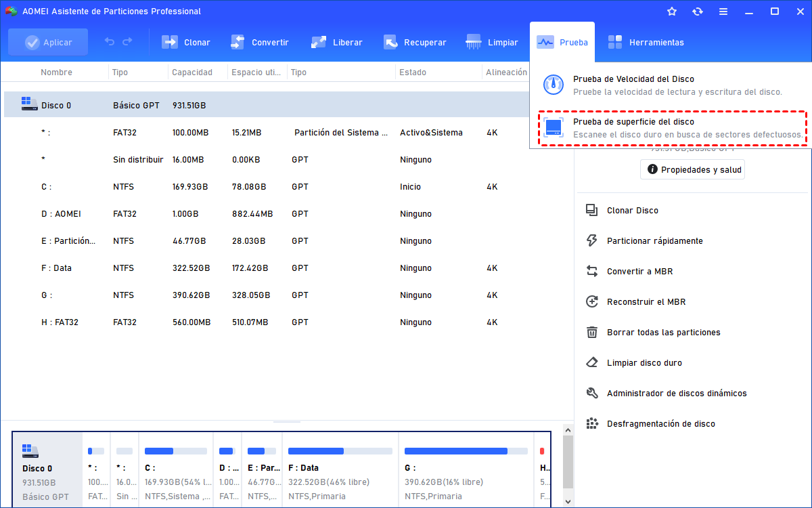812x508 pixels.
Task: Click the Clonar Disco icon
Action: [x=592, y=210]
